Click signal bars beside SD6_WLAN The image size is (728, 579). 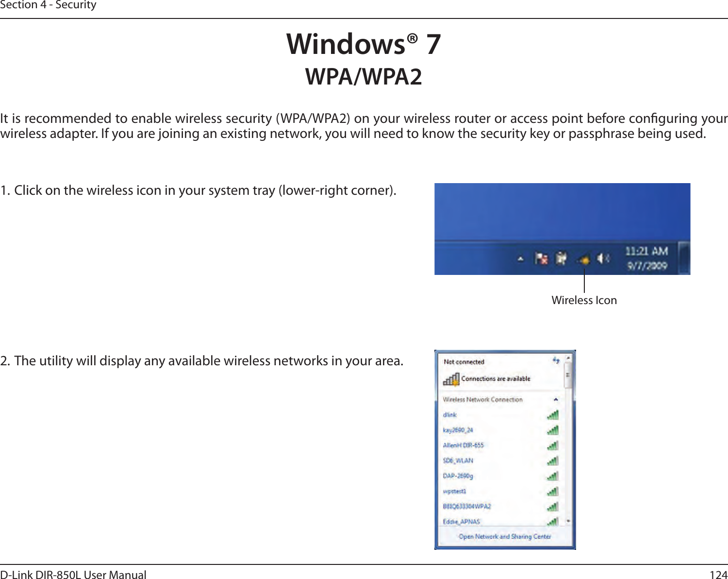(553, 460)
